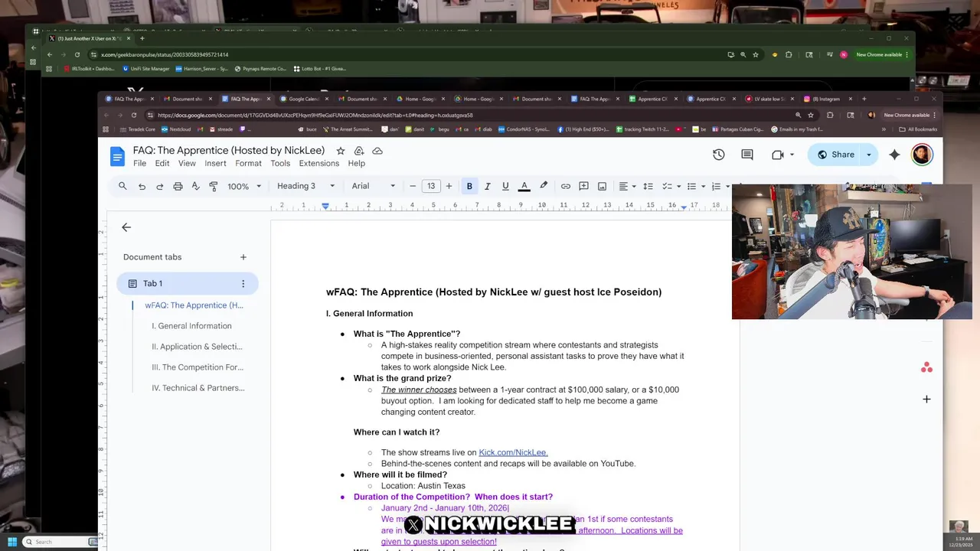980x551 pixels.
Task: Toggle Underline formatting
Action: [x=505, y=186]
